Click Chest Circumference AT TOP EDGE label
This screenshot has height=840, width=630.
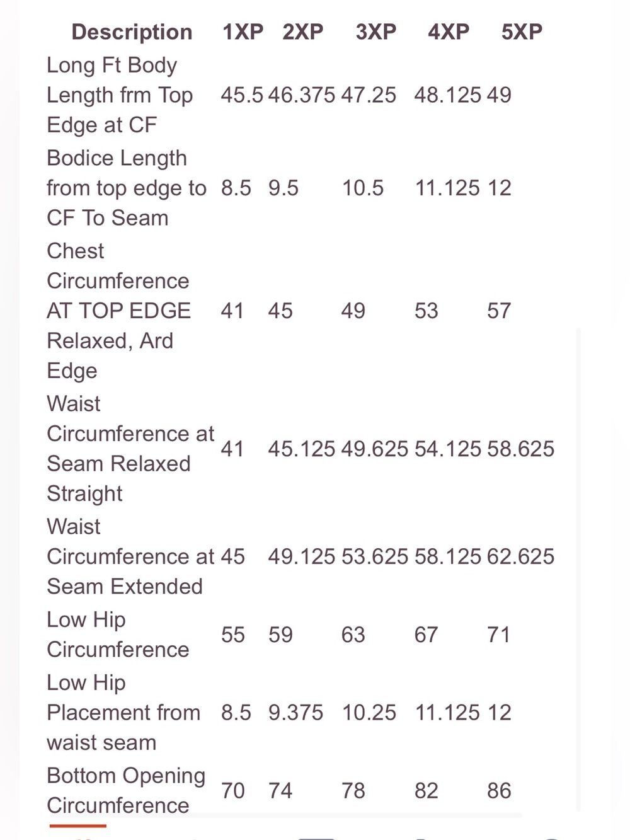118,311
